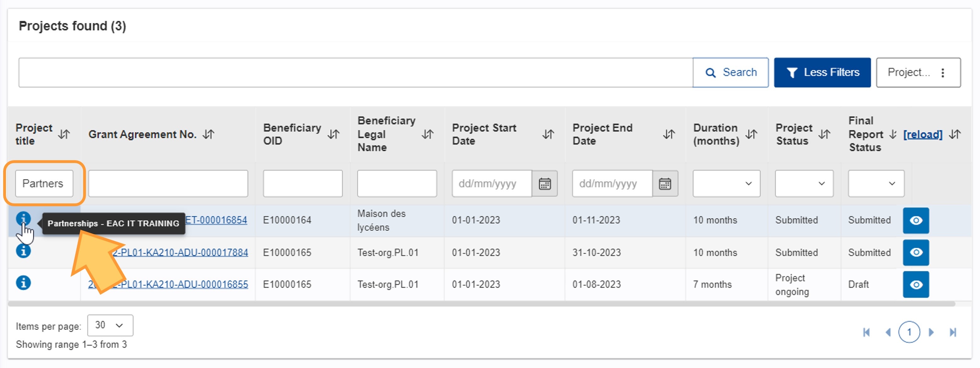Sort by Grant Agreement No. column
The width and height of the screenshot is (980, 368).
pyautogui.click(x=208, y=134)
